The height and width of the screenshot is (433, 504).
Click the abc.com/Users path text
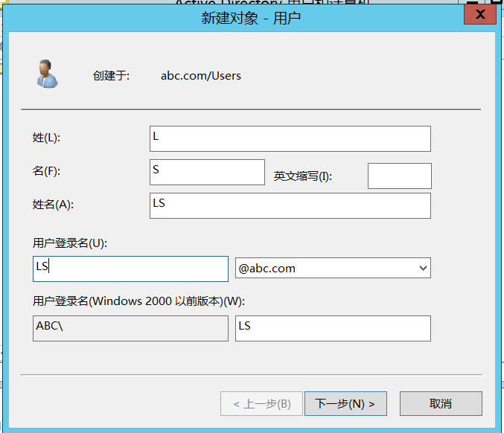pyautogui.click(x=201, y=76)
